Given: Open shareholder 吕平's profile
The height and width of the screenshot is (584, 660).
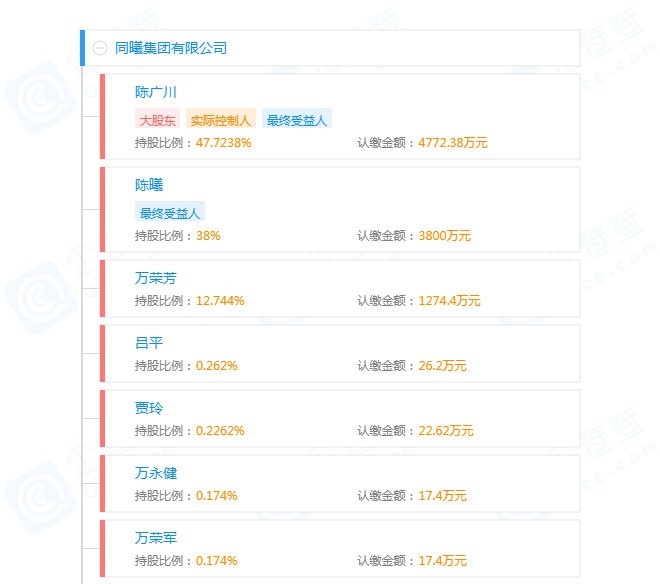Looking at the screenshot, I should tap(149, 343).
